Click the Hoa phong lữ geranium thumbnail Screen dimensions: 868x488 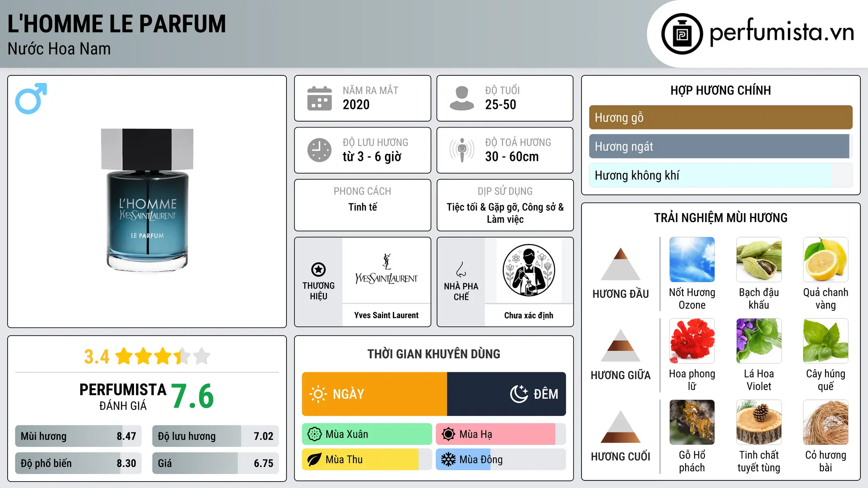click(x=692, y=341)
